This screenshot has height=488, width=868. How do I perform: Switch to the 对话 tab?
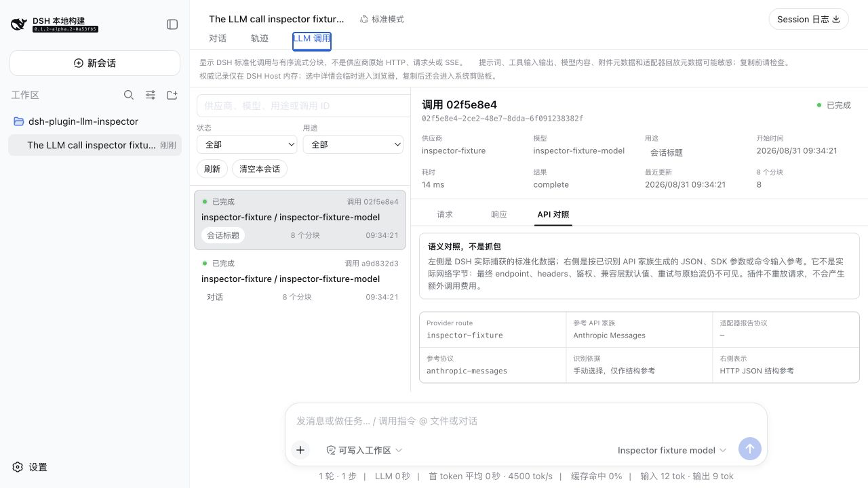(218, 39)
